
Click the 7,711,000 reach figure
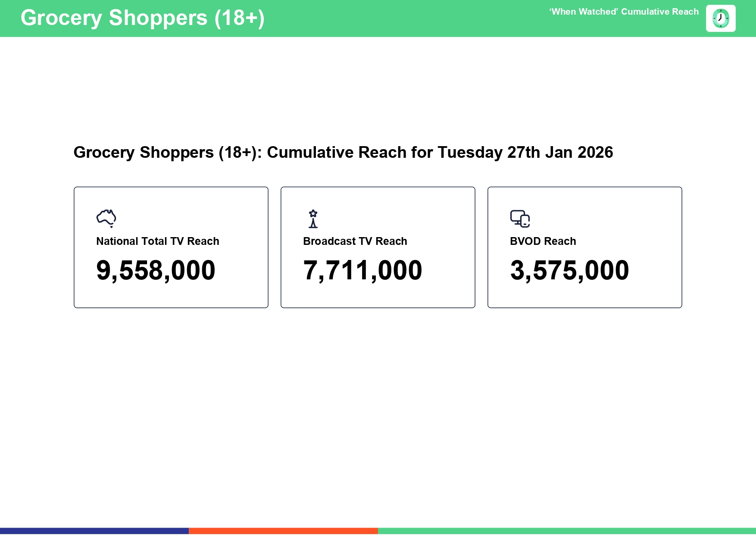362,270
